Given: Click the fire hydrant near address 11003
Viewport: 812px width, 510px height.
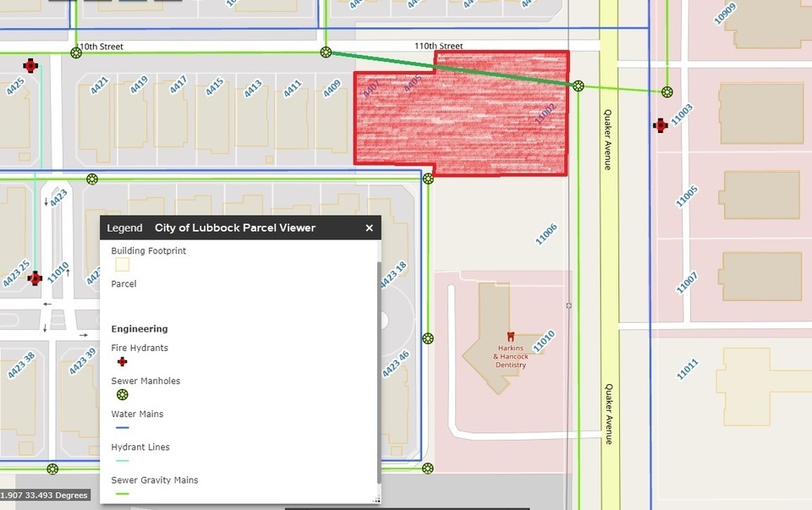Looking at the screenshot, I should coord(661,125).
